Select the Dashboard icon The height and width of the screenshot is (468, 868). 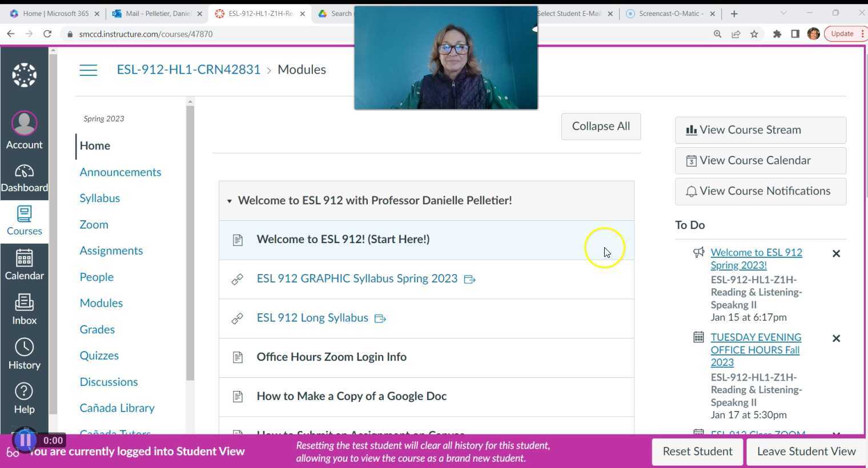[x=24, y=177]
